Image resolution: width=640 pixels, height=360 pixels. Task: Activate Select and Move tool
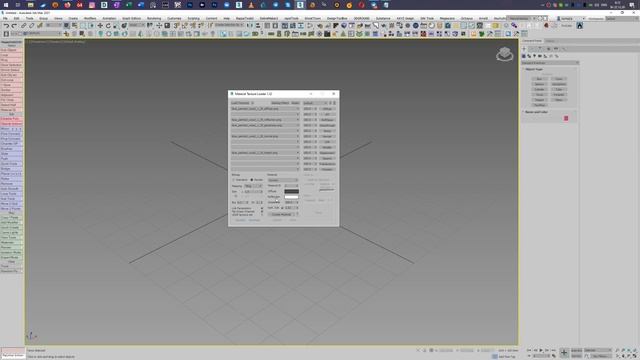(x=100, y=25)
